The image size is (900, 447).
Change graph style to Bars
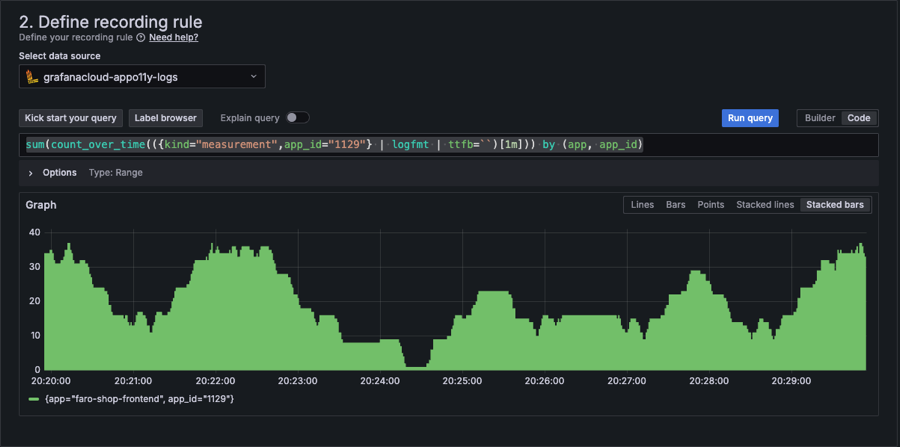[x=676, y=205]
